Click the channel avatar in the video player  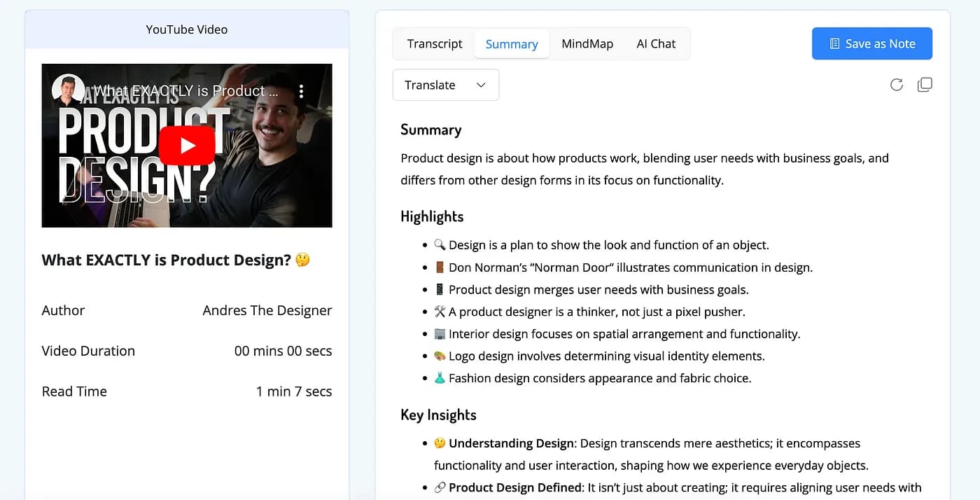click(x=69, y=90)
